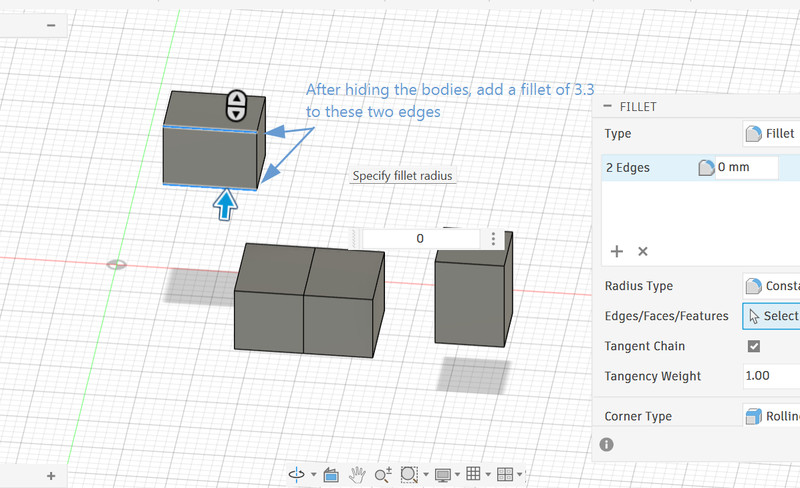Click the Tangency Weight 1.00 field
This screenshot has width=800, height=488.
click(x=771, y=376)
